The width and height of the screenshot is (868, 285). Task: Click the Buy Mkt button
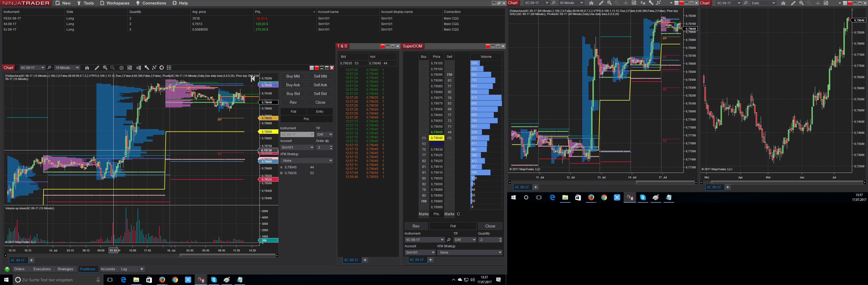click(293, 76)
